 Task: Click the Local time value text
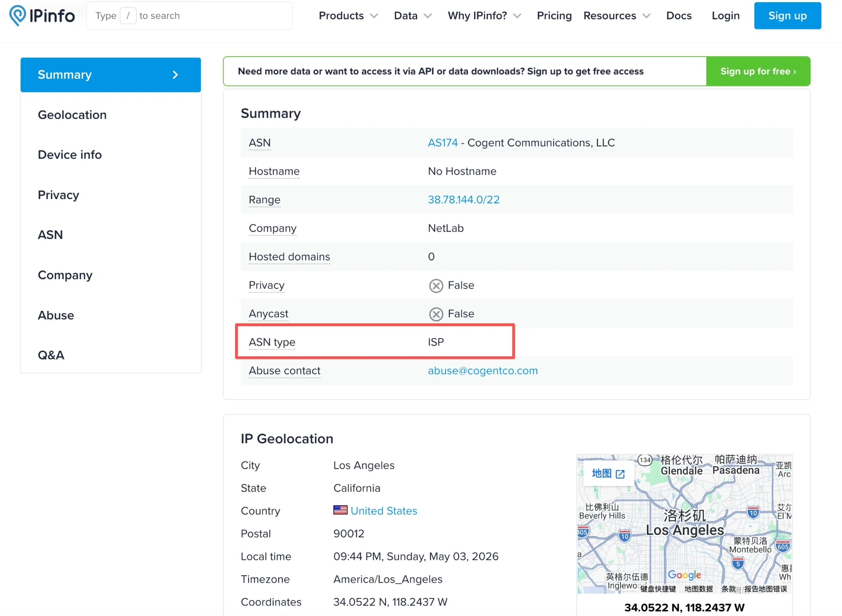[416, 556]
